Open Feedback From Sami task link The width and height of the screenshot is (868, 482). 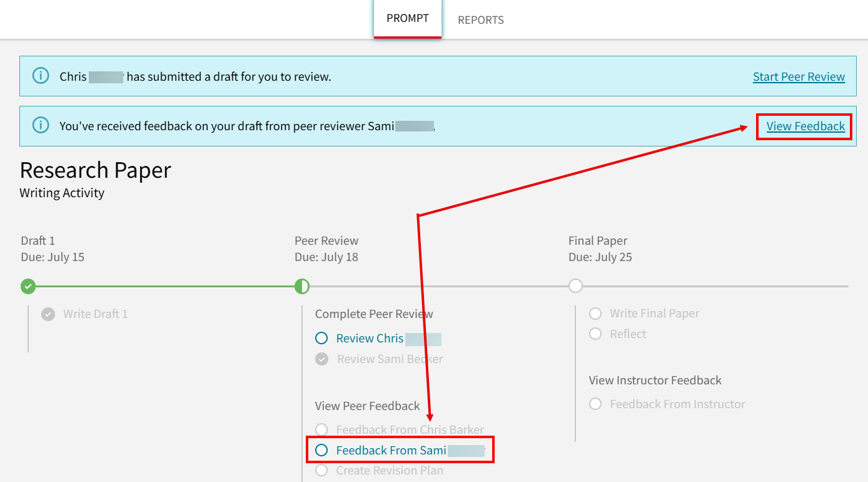point(391,450)
